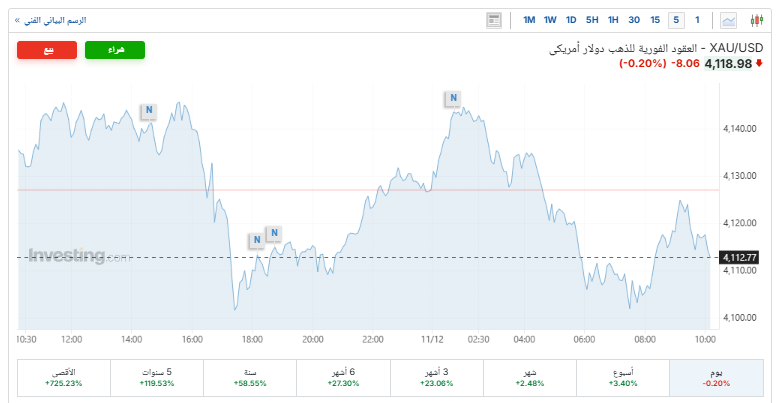The image size is (777, 403).
Task: Open the news panel icon in toolbar
Action: [493, 20]
